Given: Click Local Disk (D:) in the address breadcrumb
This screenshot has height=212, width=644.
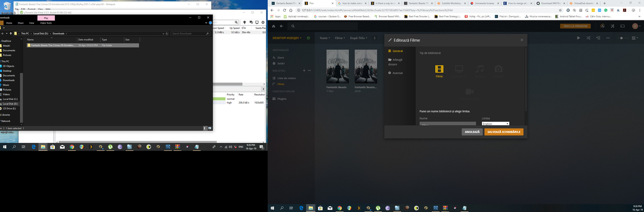Looking at the screenshot, I should 41,34.
